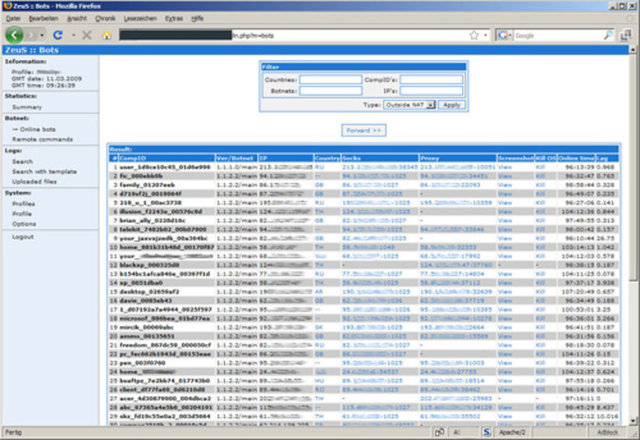Image resolution: width=640 pixels, height=440 pixels.
Task: Go to the home page icon
Action: tap(106, 34)
